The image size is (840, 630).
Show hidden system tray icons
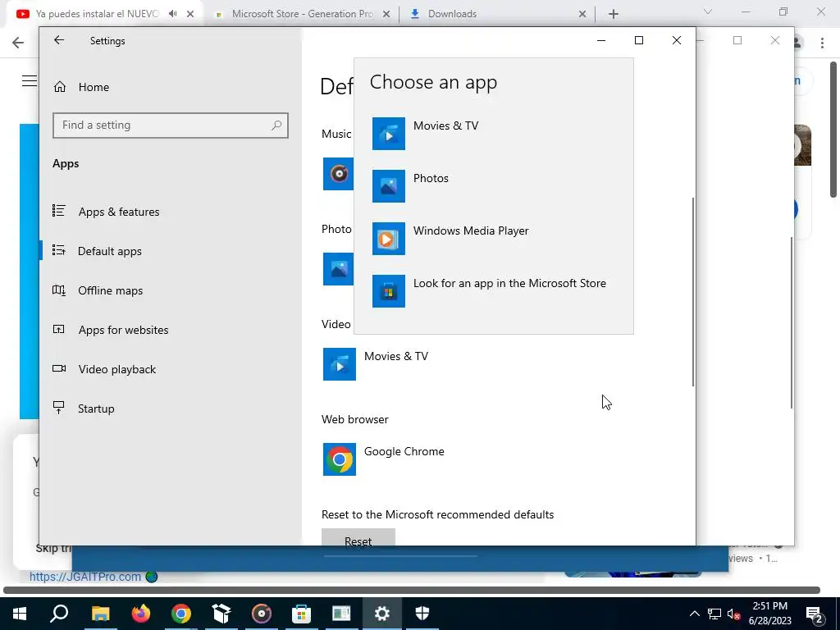(694, 614)
